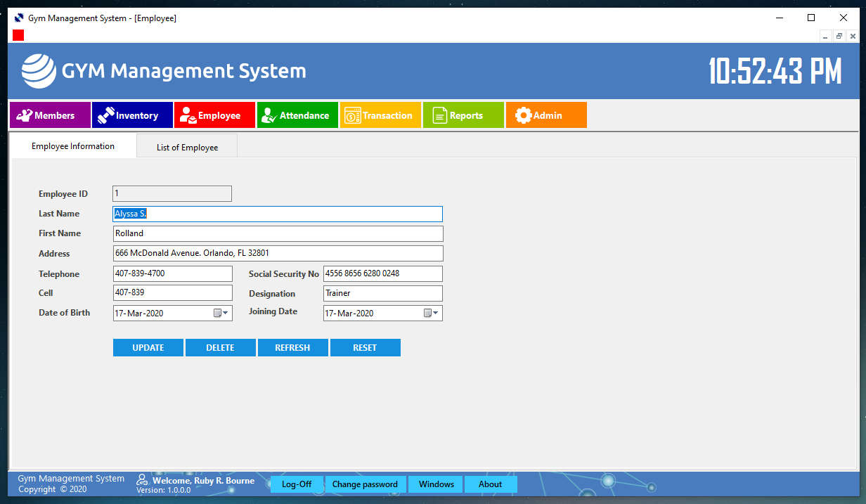The height and width of the screenshot is (504, 866).
Task: Click the Telephone input field
Action: pyautogui.click(x=173, y=273)
